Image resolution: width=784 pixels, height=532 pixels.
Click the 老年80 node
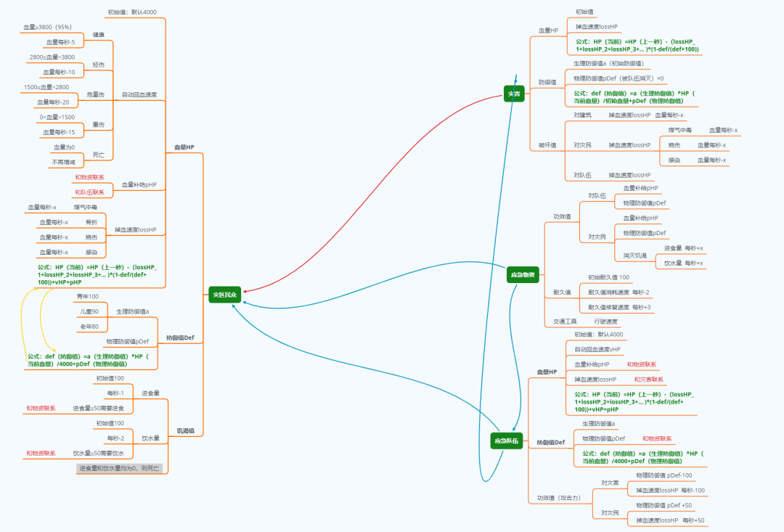click(89, 327)
